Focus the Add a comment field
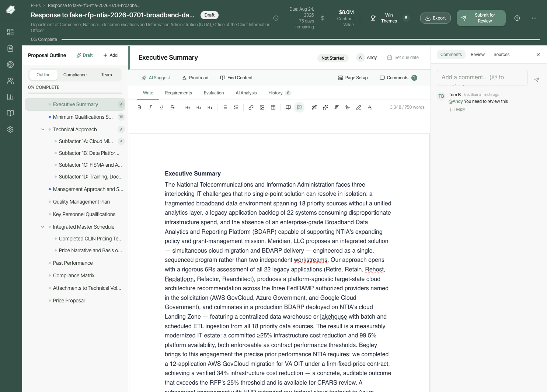Image resolution: width=547 pixels, height=392 pixels. tap(482, 78)
